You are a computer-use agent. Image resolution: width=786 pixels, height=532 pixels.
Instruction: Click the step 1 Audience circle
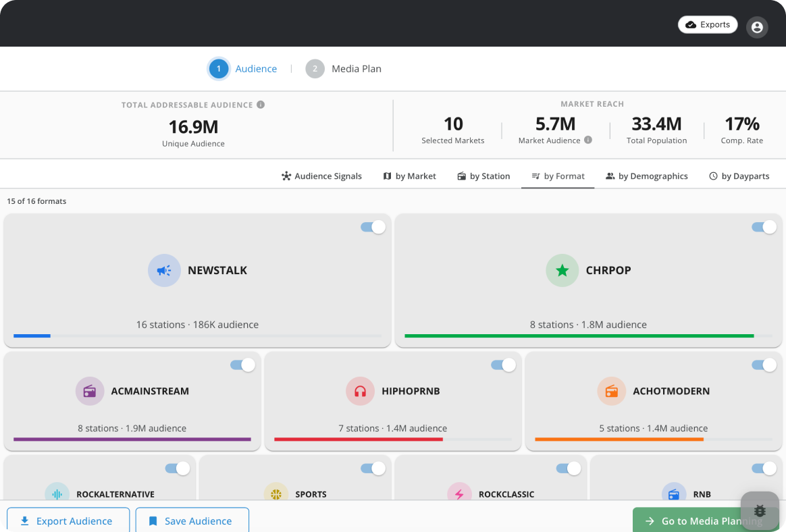(x=219, y=69)
